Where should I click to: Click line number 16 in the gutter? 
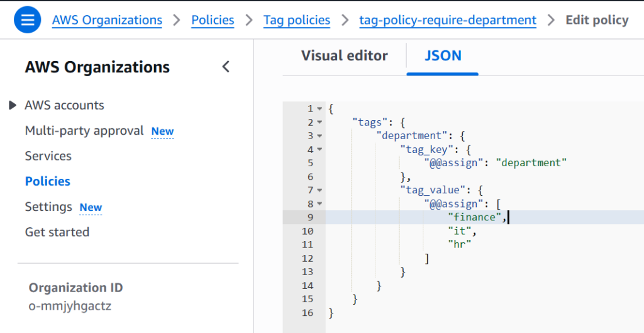[x=308, y=313]
